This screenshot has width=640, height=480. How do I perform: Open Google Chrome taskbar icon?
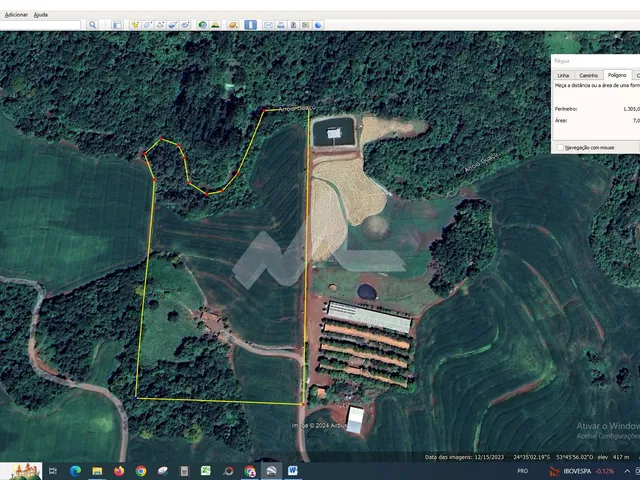point(141,471)
